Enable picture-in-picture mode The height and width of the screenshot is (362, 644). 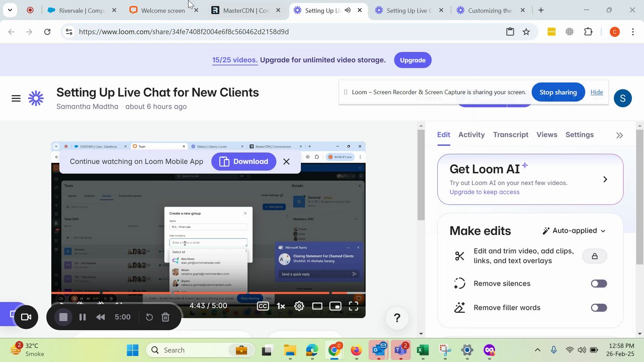[x=335, y=306]
